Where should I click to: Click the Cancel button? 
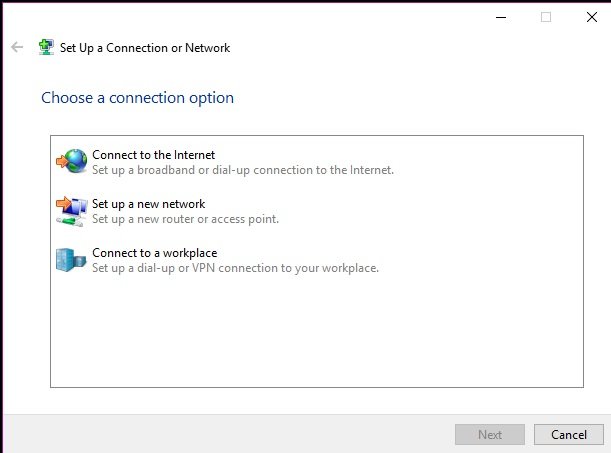click(x=569, y=434)
